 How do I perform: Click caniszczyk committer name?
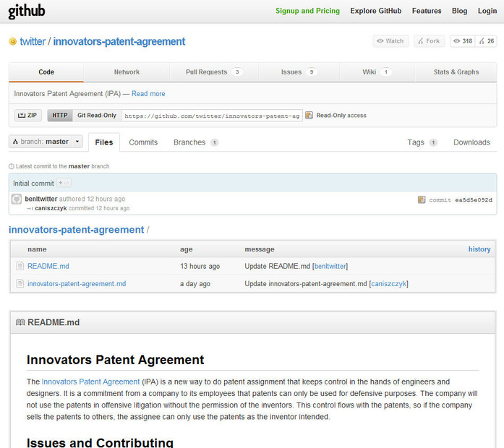click(x=51, y=208)
